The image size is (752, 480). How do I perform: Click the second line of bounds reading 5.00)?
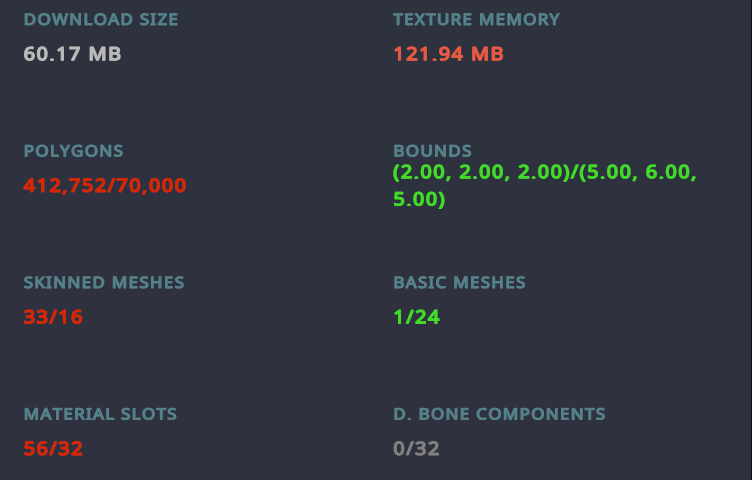(x=419, y=199)
